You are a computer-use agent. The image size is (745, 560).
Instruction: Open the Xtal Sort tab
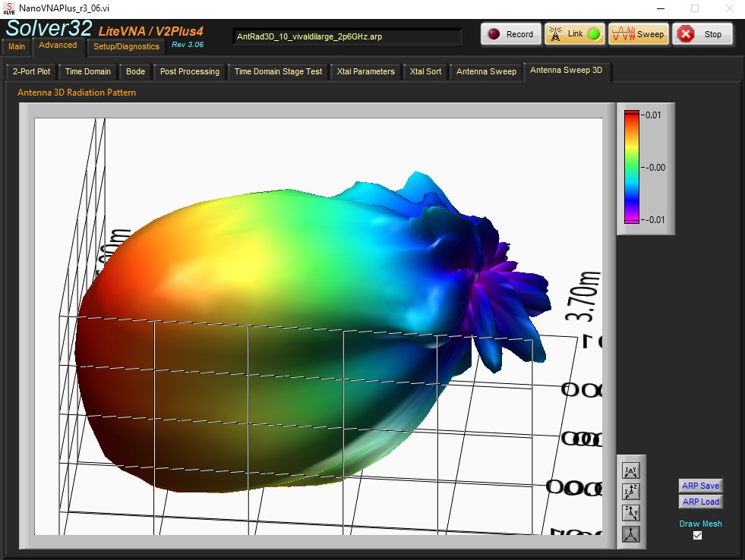426,71
